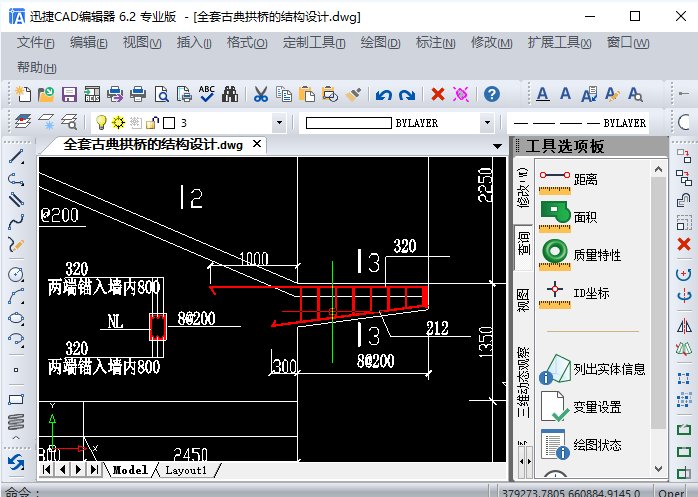Open the 绘图 menu
This screenshot has width=698, height=497.
click(x=381, y=43)
